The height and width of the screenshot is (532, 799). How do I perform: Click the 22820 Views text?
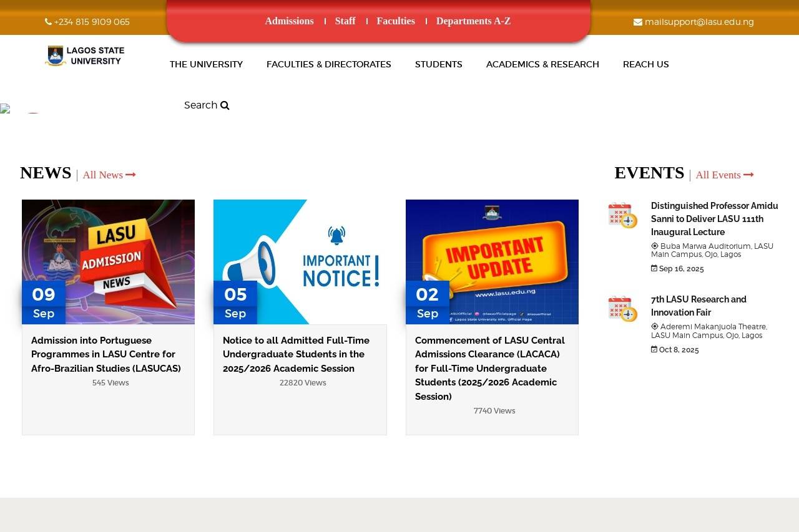[x=303, y=383]
